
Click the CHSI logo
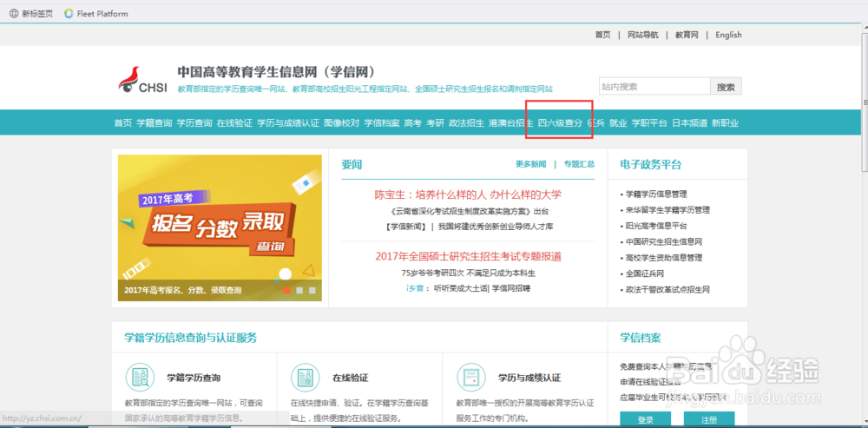pyautogui.click(x=143, y=80)
